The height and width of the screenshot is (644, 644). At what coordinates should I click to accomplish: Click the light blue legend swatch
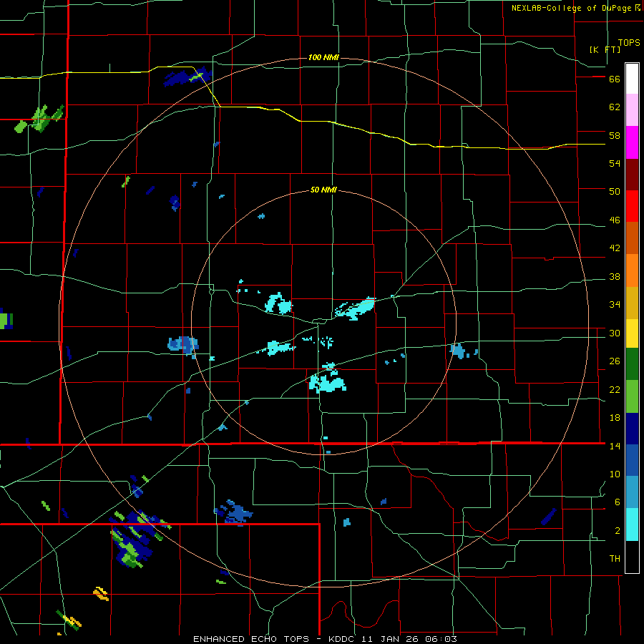pyautogui.click(x=632, y=492)
